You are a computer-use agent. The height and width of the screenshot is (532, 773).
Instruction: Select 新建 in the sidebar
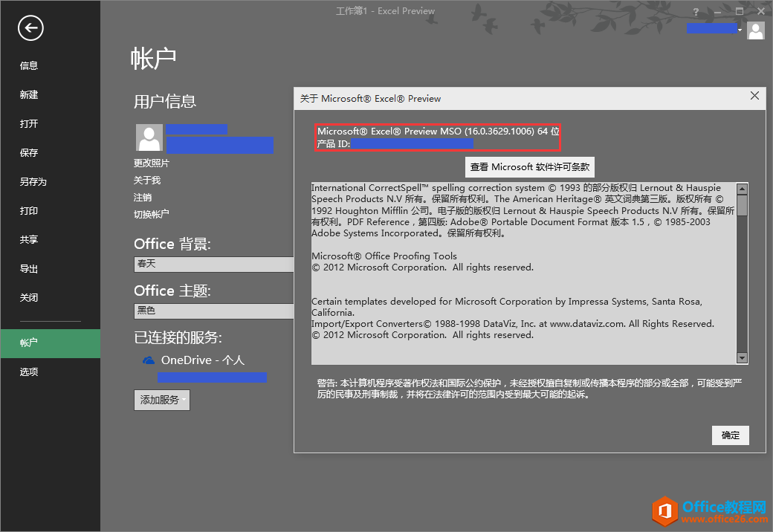click(x=28, y=94)
